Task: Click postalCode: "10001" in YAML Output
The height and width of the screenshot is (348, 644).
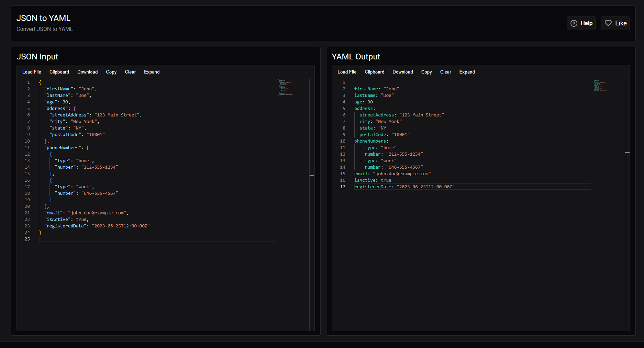Action: pyautogui.click(x=385, y=135)
